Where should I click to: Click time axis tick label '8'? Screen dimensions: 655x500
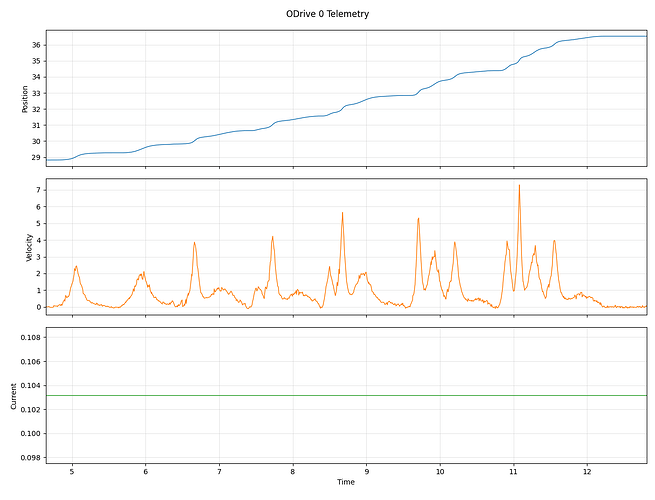[293, 472]
